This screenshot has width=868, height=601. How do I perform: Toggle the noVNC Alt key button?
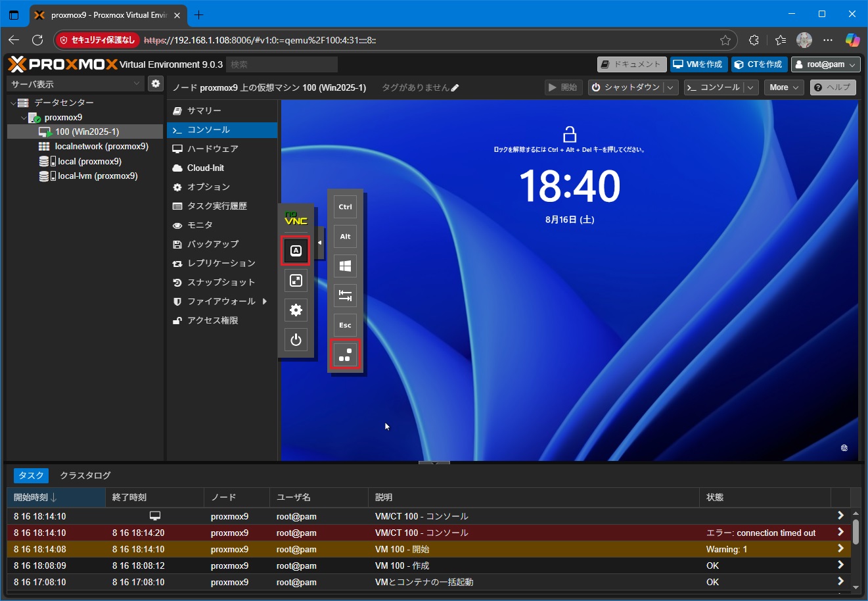(x=345, y=236)
